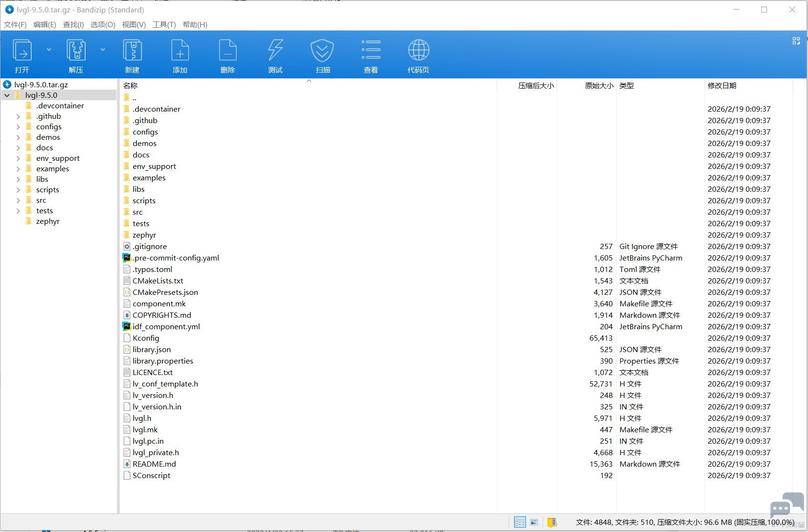The width and height of the screenshot is (808, 532).
Task: Select the .gitignore file icon
Action: pyautogui.click(x=127, y=247)
